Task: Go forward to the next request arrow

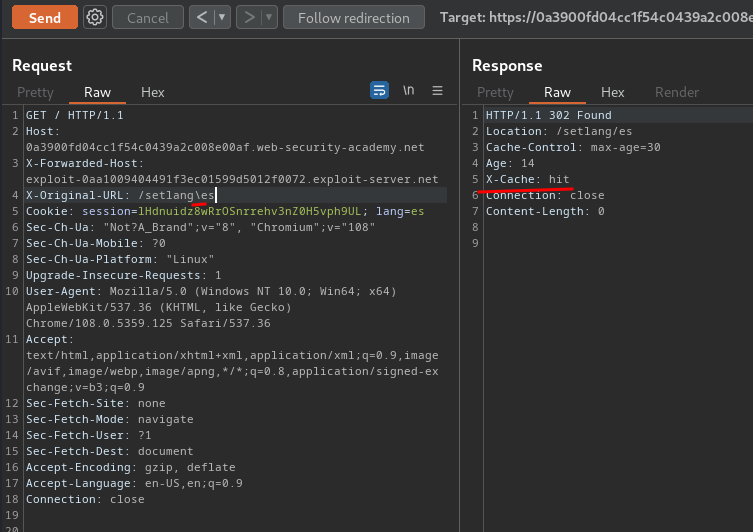Action: pyautogui.click(x=249, y=18)
